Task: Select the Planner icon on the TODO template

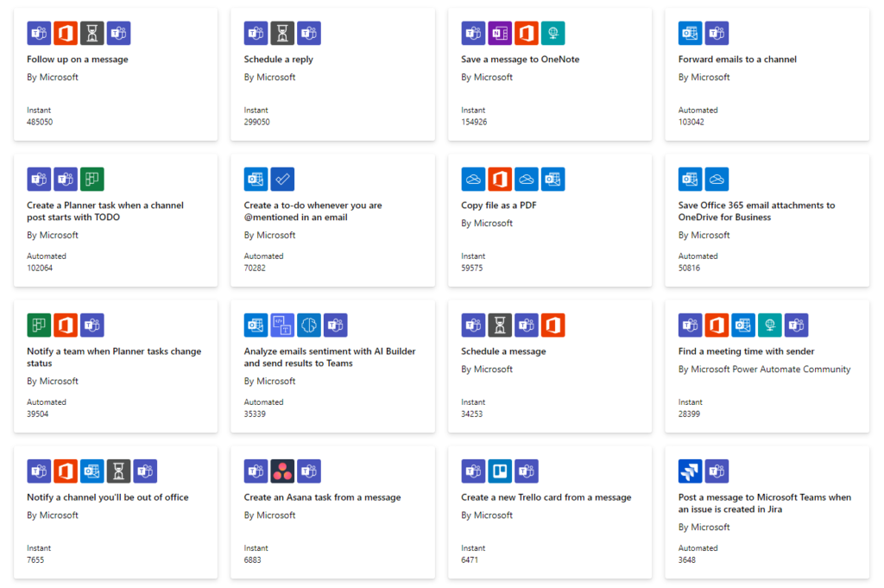Action: coord(92,179)
